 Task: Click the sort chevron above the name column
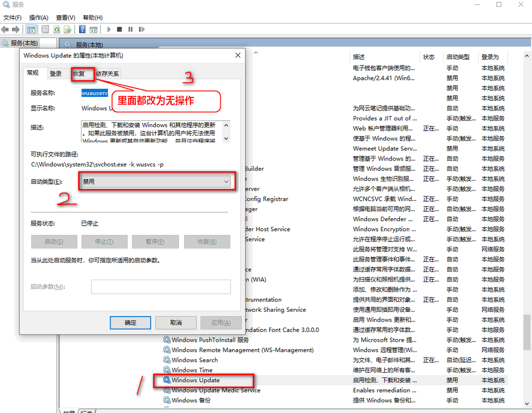(256, 53)
